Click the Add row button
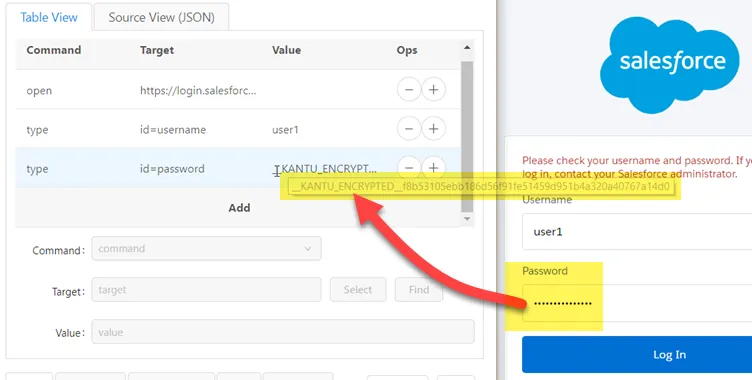 point(238,207)
